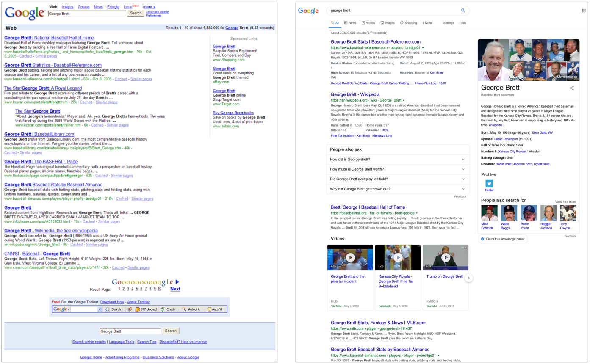
Task: Select the Mike Schmidt thumbnail
Action: (489, 213)
